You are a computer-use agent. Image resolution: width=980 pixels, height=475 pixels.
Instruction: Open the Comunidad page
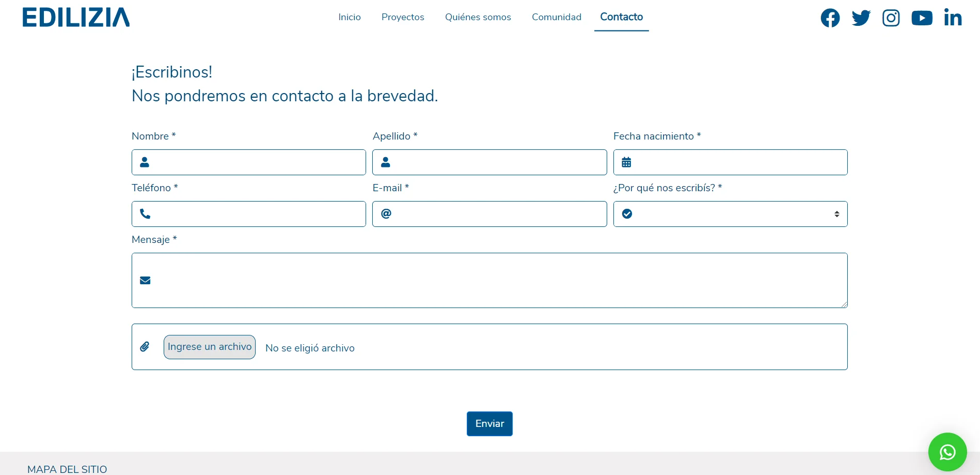pos(556,17)
